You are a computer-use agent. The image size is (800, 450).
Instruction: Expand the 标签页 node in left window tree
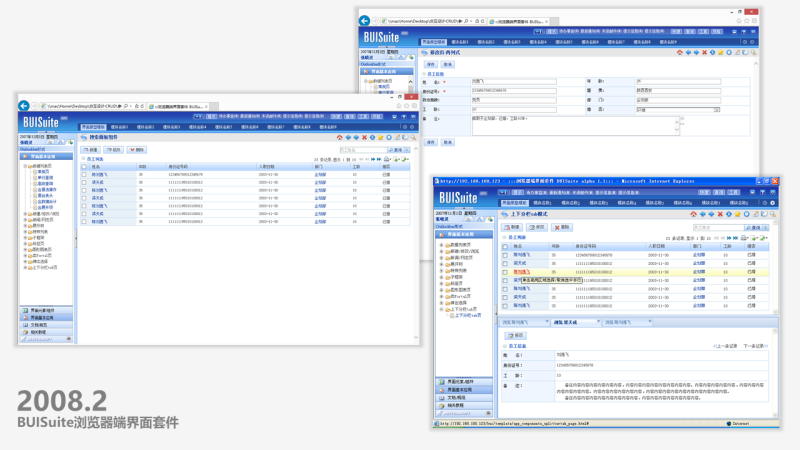tap(25, 243)
